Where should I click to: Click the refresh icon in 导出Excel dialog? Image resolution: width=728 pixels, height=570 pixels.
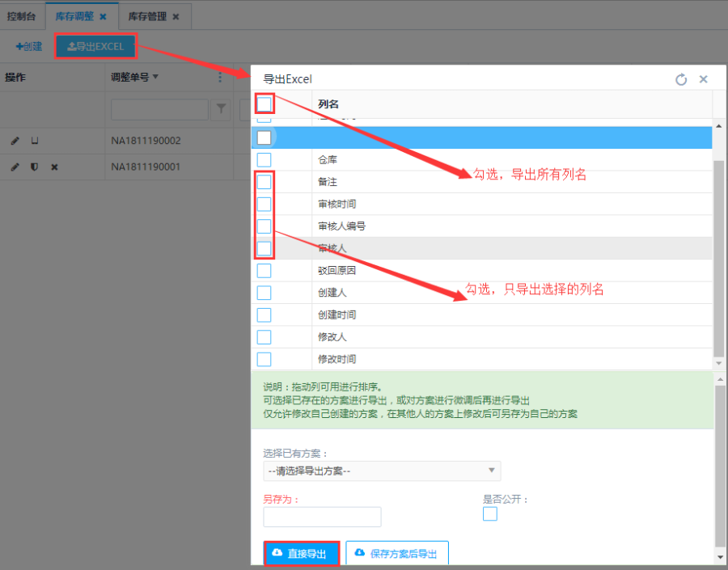(x=681, y=79)
